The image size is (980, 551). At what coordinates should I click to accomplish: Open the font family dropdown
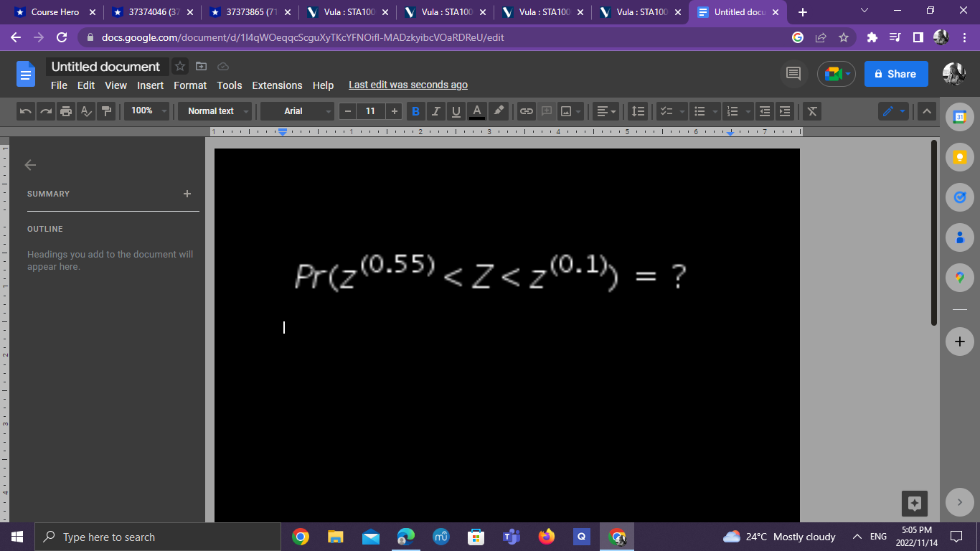click(296, 111)
